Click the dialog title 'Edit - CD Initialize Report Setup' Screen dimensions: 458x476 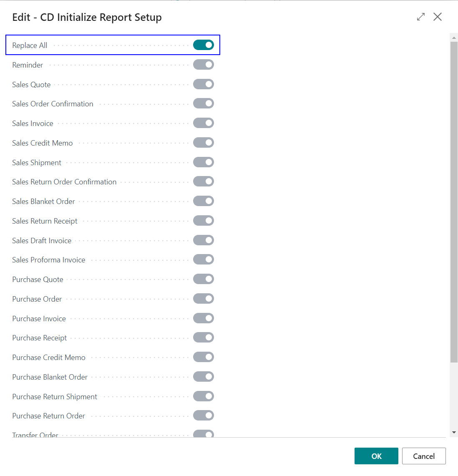point(87,17)
